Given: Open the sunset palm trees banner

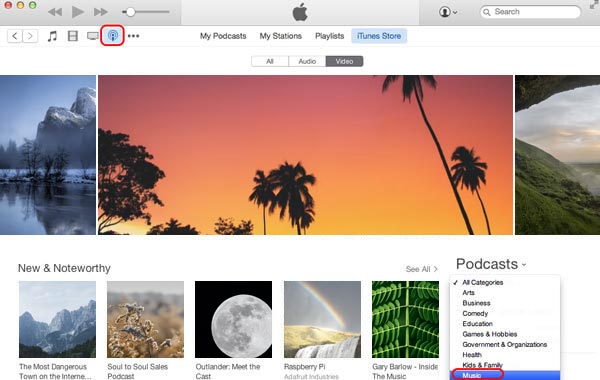Looking at the screenshot, I should pos(305,155).
